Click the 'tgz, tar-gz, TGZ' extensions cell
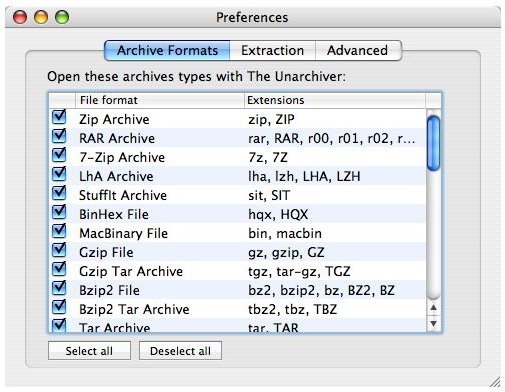 coord(299,271)
